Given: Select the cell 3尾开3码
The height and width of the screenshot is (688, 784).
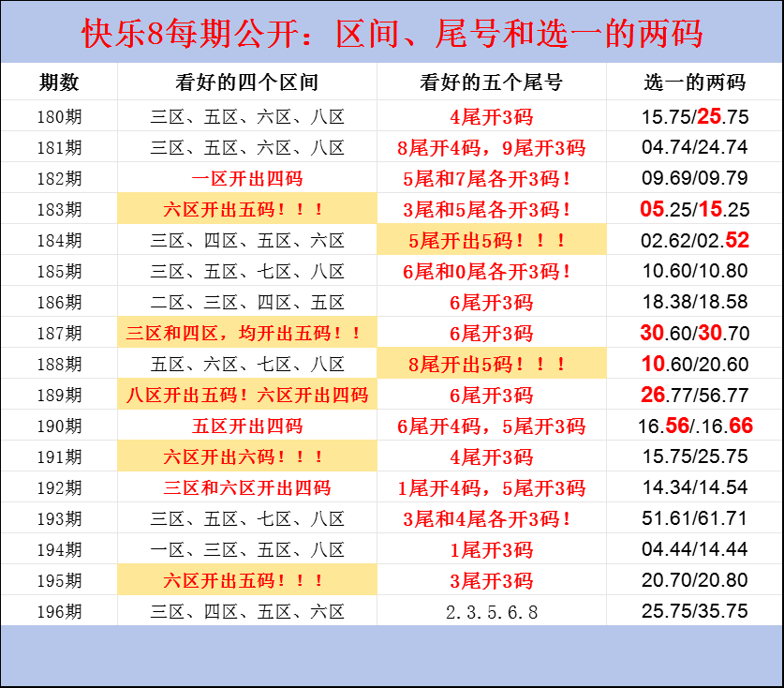Looking at the screenshot, I should [492, 581].
